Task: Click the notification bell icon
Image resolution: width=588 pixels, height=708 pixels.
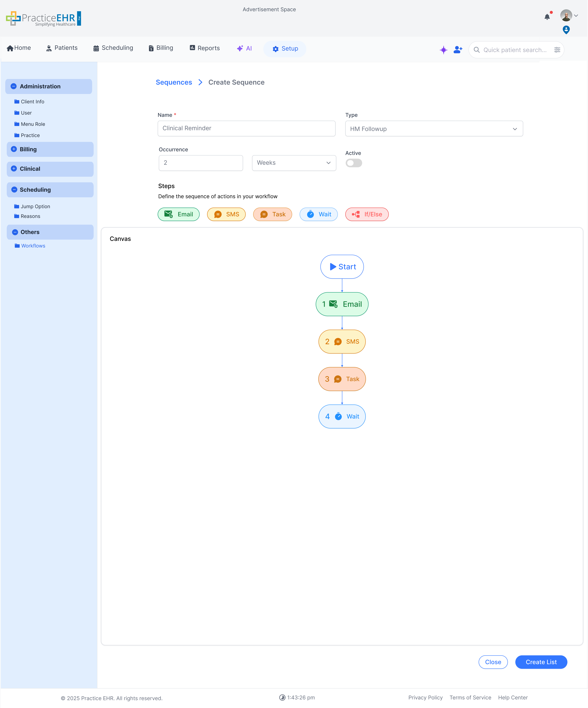Action: click(x=547, y=17)
